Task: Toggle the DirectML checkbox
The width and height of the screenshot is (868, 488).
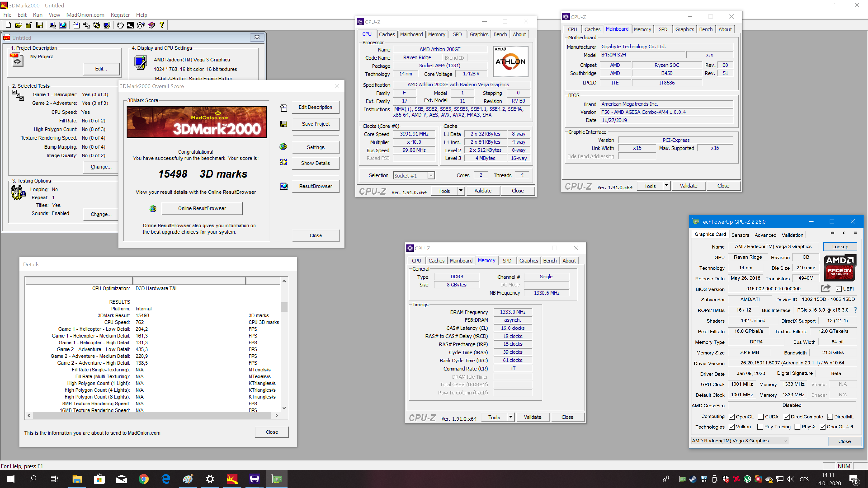Action: pyautogui.click(x=830, y=417)
